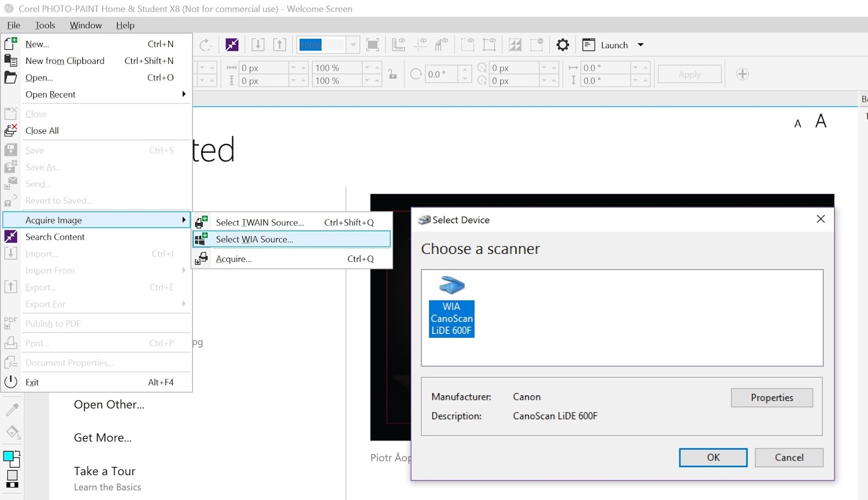Open the horizontal skew angle dropdown
The width and height of the screenshot is (868, 500).
point(635,68)
